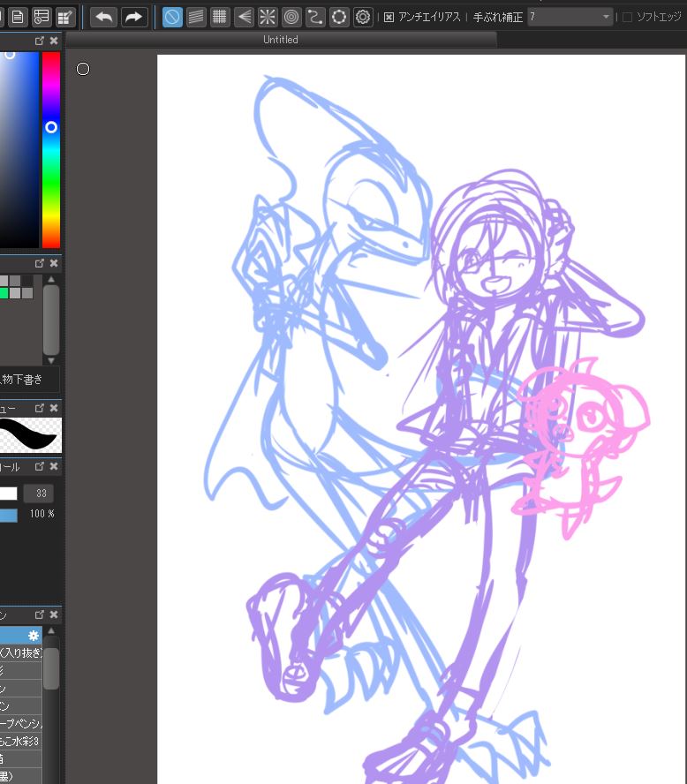Click the Undo arrow in the toolbar

pos(103,18)
